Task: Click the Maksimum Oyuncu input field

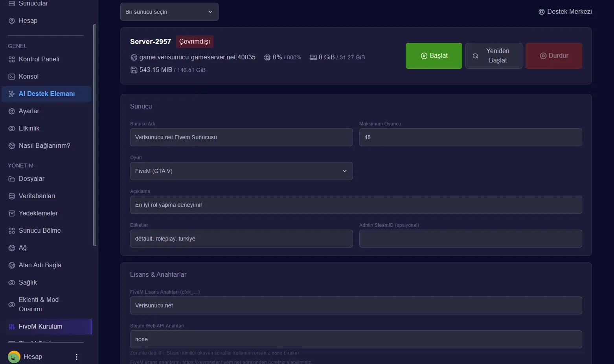Action: [471, 137]
